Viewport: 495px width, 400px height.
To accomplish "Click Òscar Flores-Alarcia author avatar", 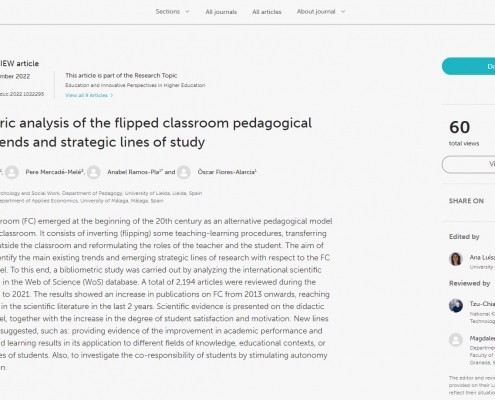I will [184, 172].
